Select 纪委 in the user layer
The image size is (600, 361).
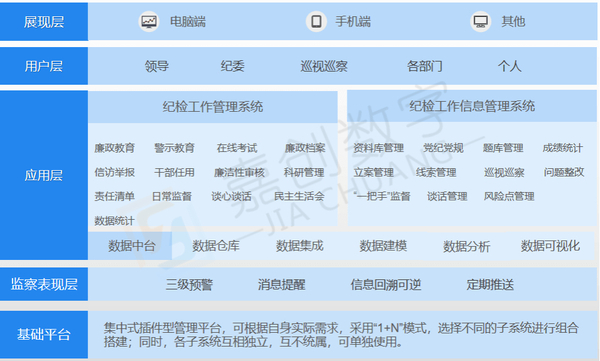[x=232, y=66]
